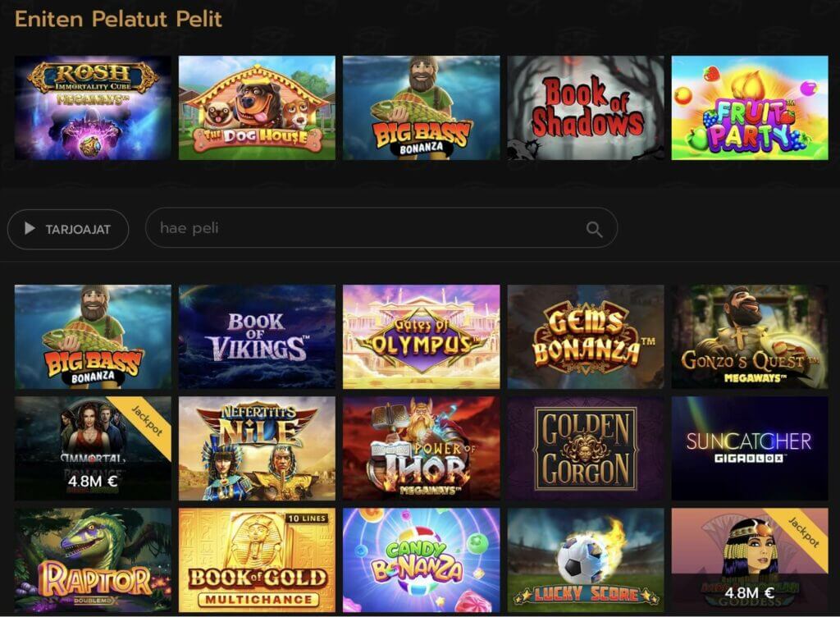Open the Tarjoajat providers filter

68,229
